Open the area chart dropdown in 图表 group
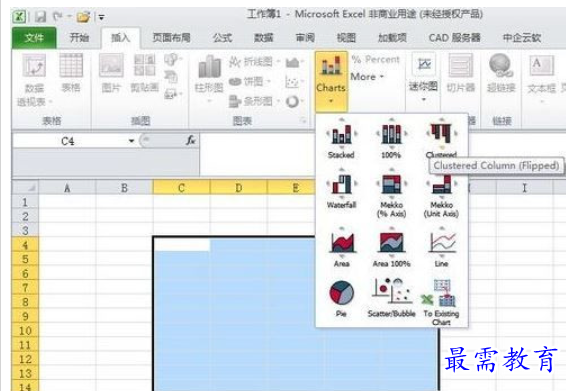Screen dimensions: 566x391 coord(294,62)
